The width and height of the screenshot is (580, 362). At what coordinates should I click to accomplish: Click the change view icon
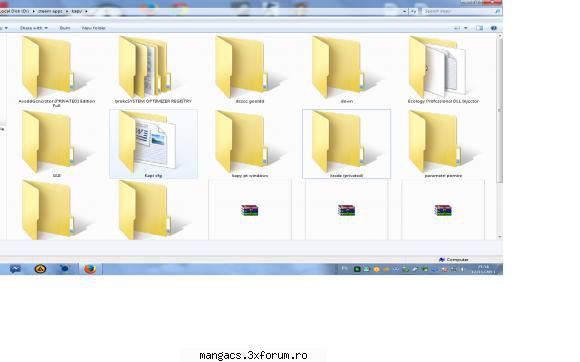(457, 28)
